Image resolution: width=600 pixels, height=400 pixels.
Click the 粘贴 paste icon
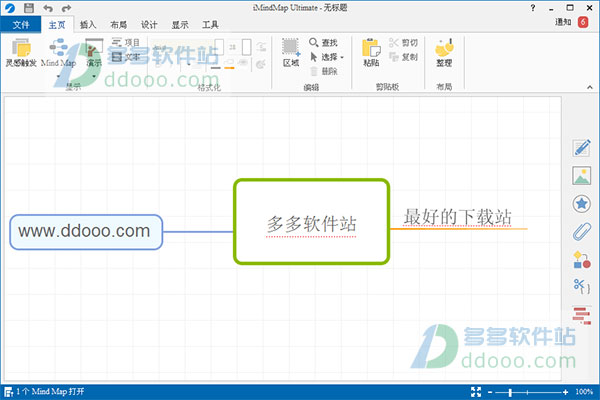point(371,52)
